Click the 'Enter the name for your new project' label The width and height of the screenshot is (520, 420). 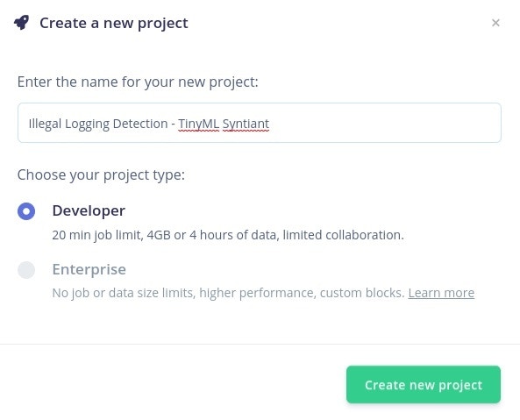pyautogui.click(x=138, y=82)
